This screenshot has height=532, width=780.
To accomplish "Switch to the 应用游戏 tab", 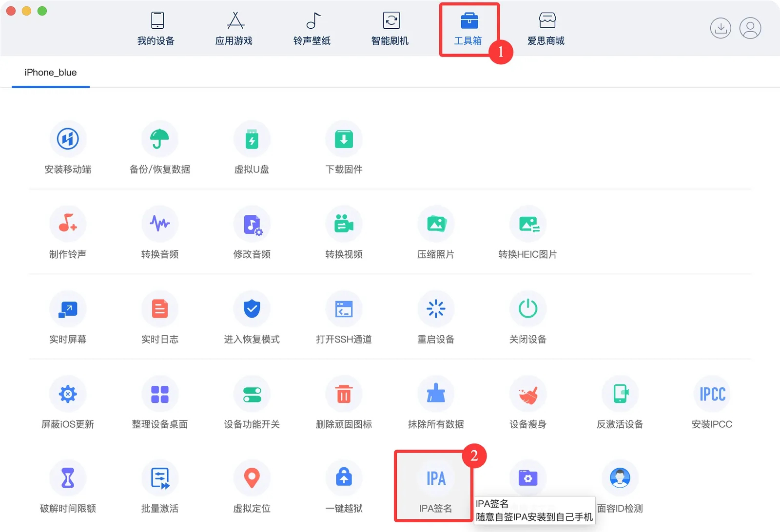I will pos(234,28).
